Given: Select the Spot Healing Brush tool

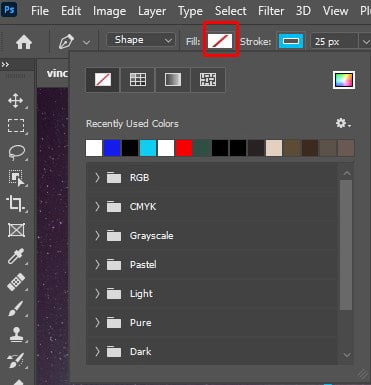Looking at the screenshot, I should [16, 282].
